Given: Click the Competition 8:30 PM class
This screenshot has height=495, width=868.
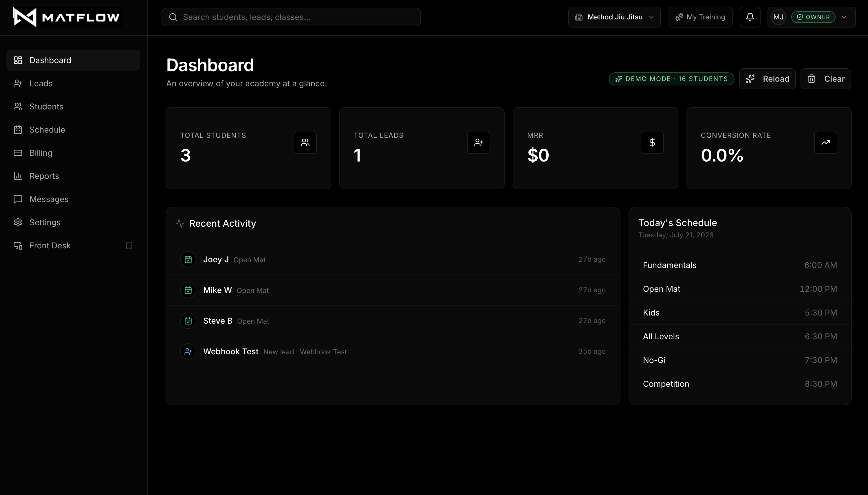Looking at the screenshot, I should pos(740,384).
